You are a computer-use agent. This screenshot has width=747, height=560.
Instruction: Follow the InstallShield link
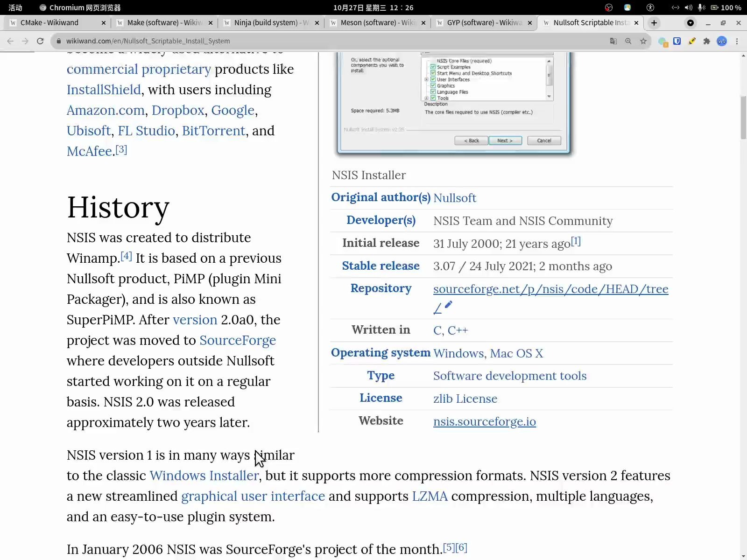coord(104,90)
